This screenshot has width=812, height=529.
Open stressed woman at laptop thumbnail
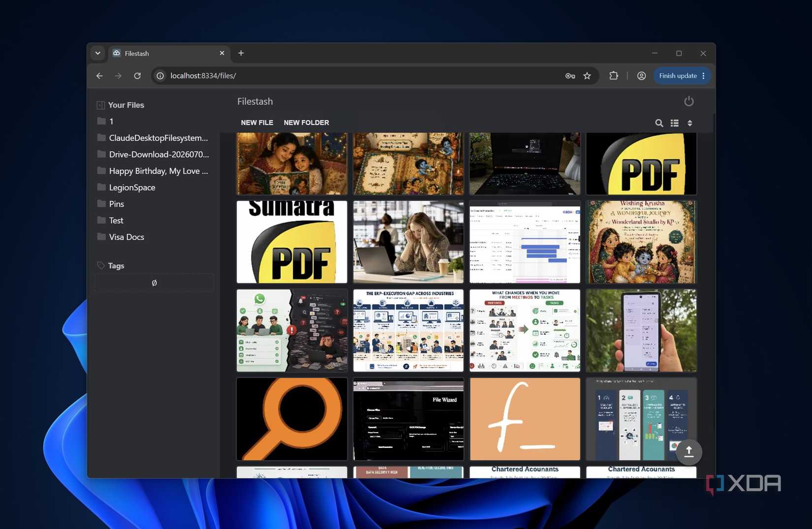(x=408, y=242)
